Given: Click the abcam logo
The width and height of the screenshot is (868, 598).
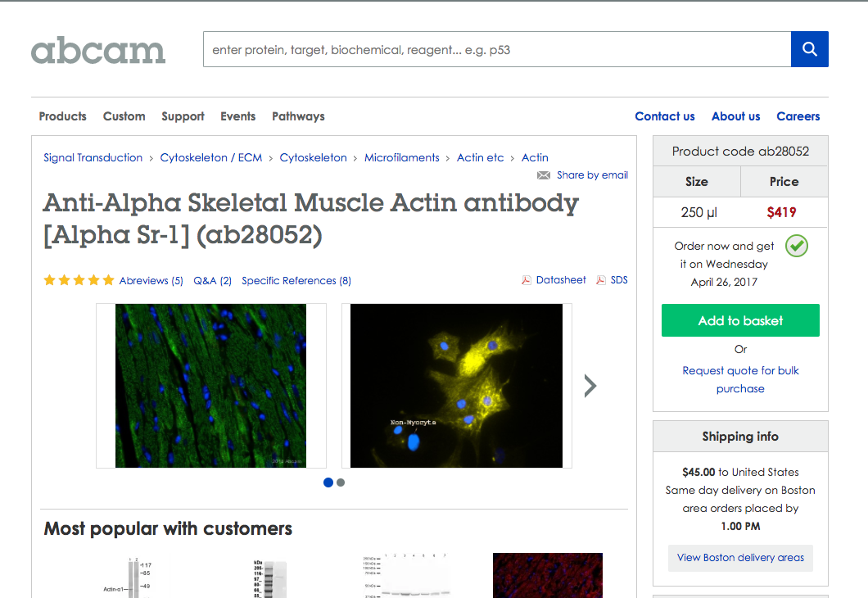Looking at the screenshot, I should pyautogui.click(x=98, y=51).
